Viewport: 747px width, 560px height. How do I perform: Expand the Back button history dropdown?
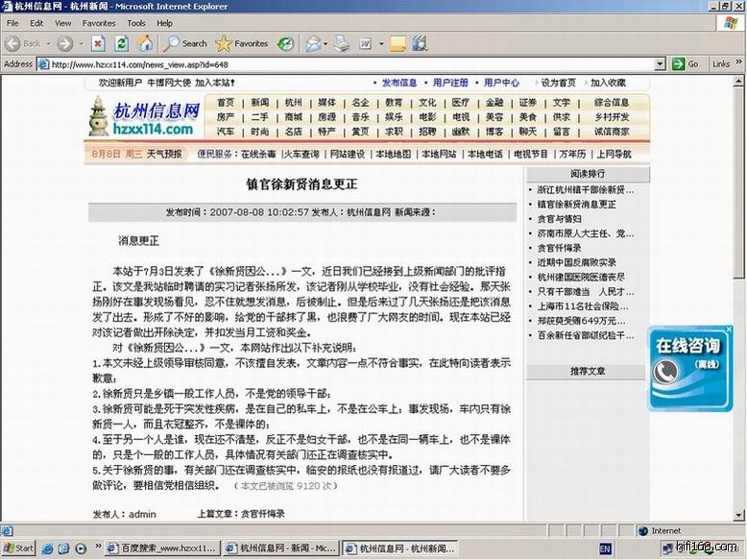pyautogui.click(x=49, y=43)
